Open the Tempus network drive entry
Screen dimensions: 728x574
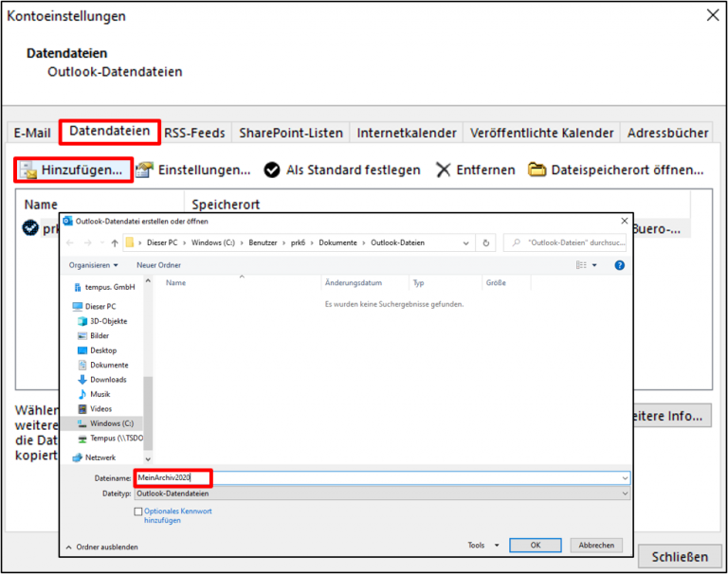[x=111, y=438]
